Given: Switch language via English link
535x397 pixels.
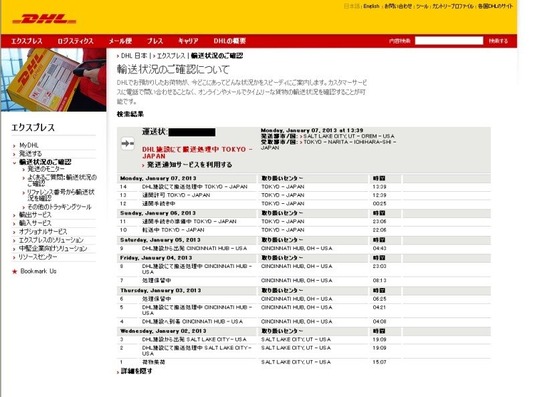Looking at the screenshot, I should point(371,6).
